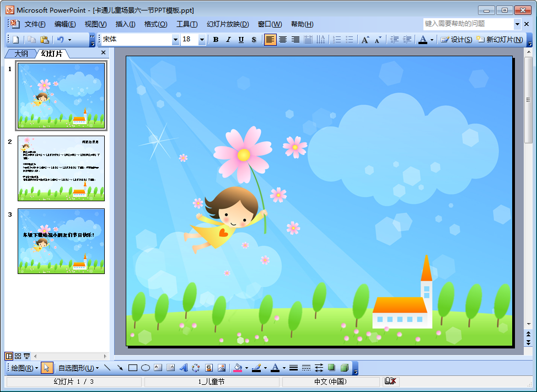Viewport: 537px width, 392px height.
Task: Insert clip art icon
Action: click(208, 368)
